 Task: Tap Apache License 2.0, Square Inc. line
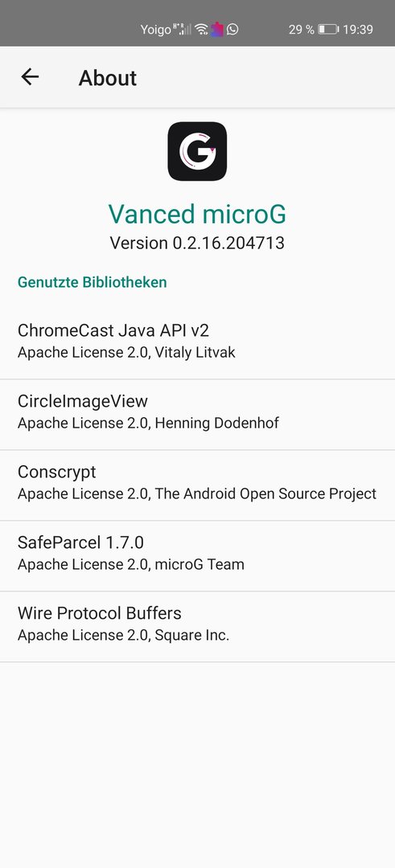[124, 636]
